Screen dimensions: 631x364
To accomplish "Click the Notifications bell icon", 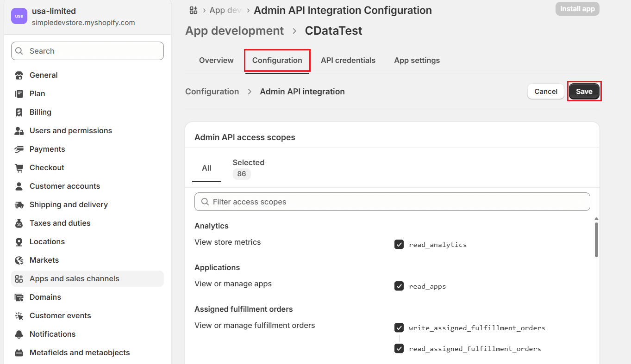I will [19, 334].
